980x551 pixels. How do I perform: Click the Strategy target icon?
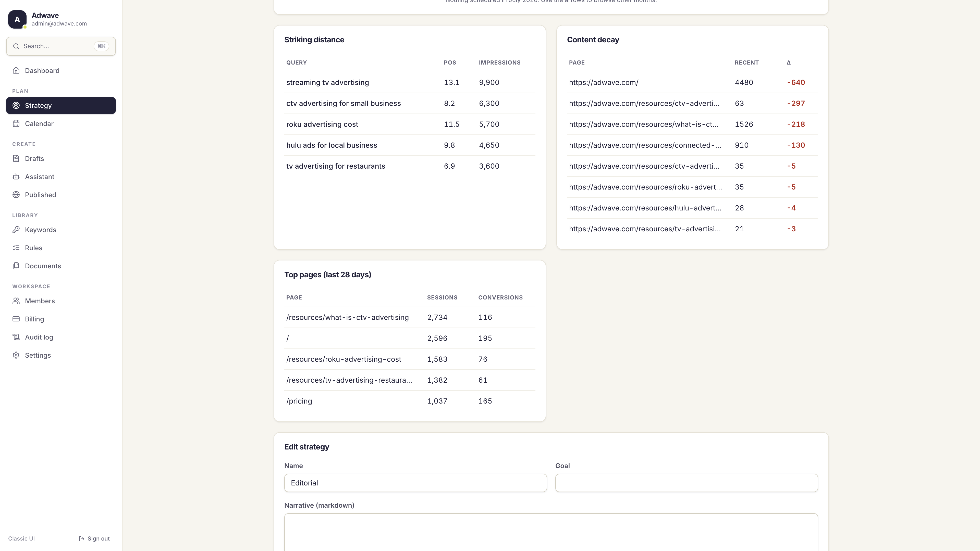pos(16,105)
